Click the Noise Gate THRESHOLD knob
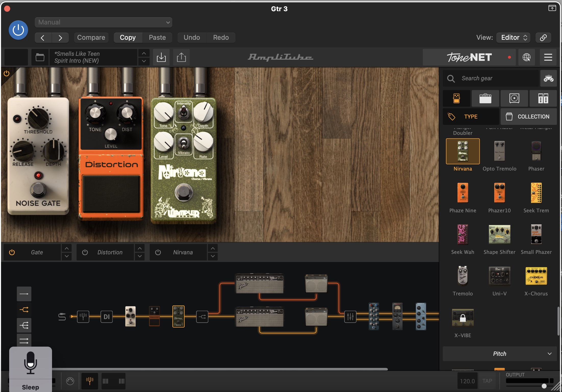 point(38,118)
